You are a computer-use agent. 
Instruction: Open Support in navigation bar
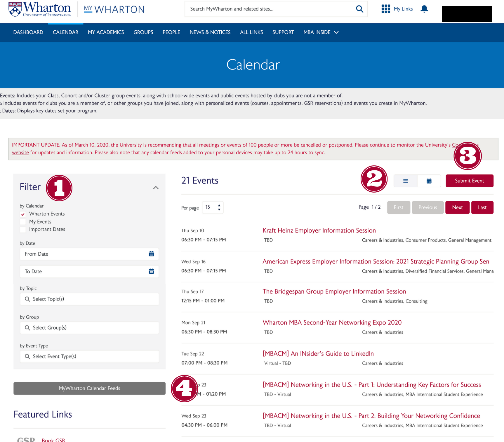pos(283,32)
